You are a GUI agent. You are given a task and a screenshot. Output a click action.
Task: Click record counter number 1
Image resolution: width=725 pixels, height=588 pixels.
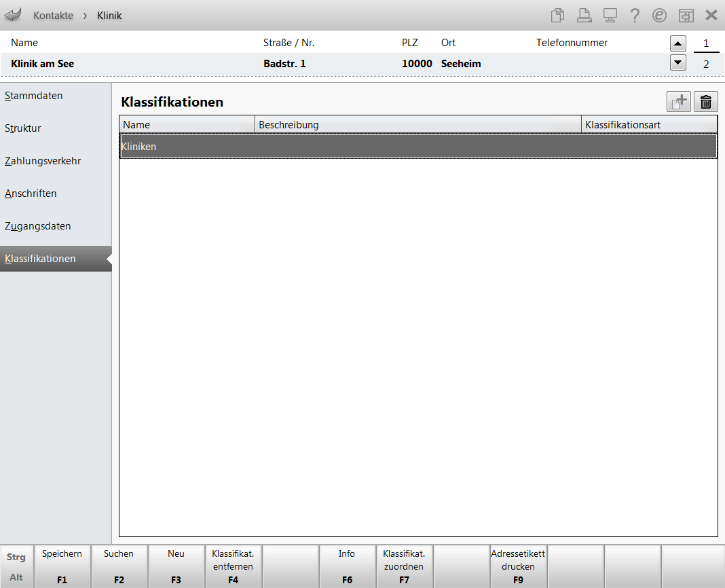click(706, 43)
